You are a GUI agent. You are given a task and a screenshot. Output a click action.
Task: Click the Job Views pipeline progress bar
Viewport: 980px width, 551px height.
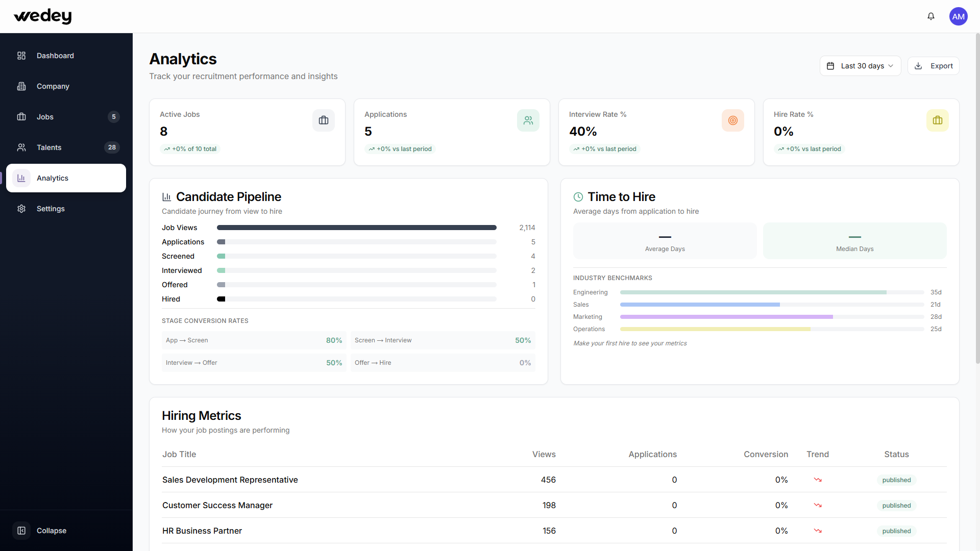pyautogui.click(x=356, y=228)
